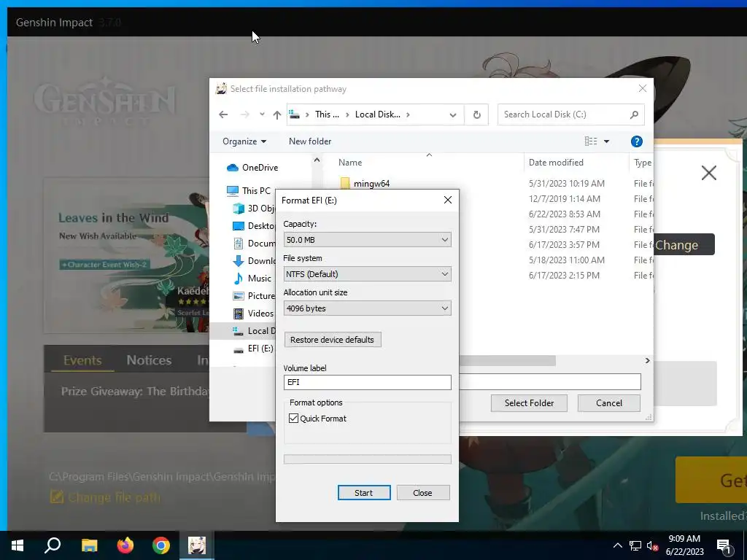747x560 pixels.
Task: Open the notification center icon
Action: coord(724,546)
